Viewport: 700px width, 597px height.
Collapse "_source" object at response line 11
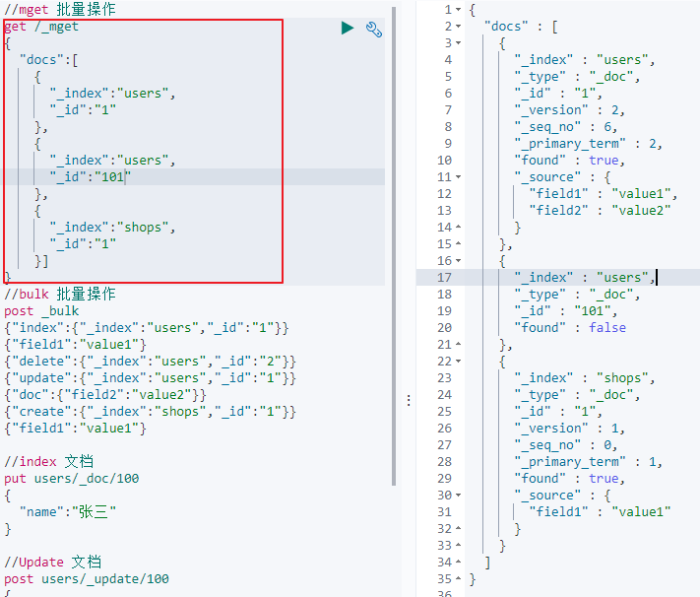[459, 177]
